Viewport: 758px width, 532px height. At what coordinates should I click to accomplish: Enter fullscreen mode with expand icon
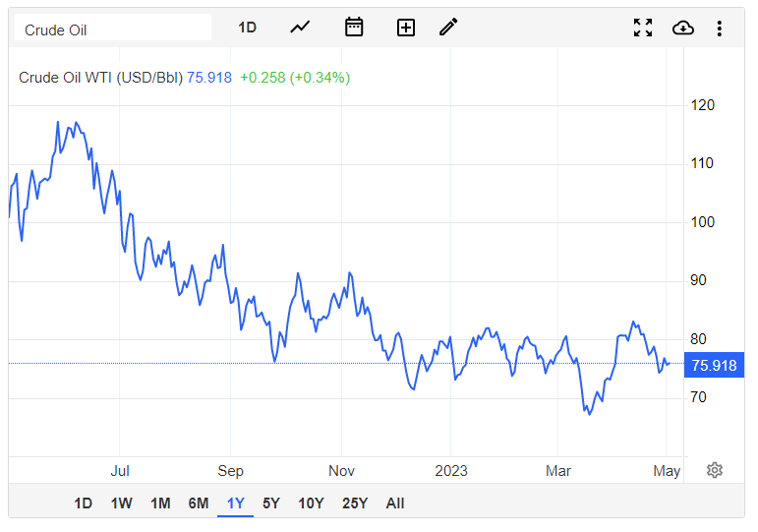643,28
